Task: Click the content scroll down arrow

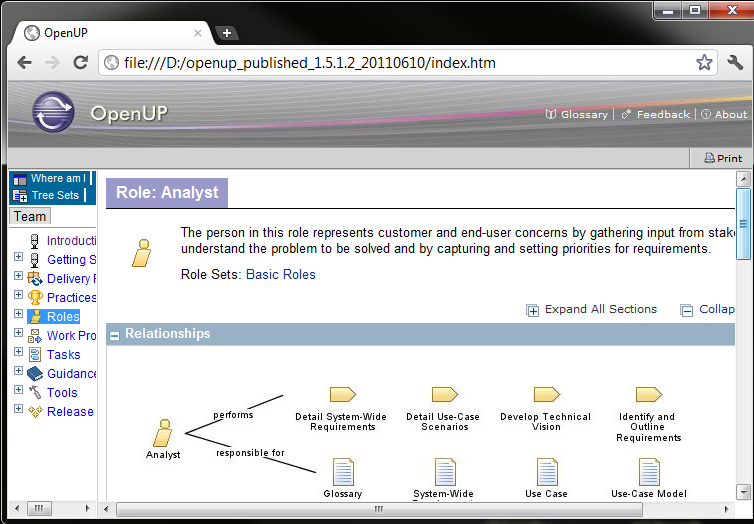Action: coord(743,492)
